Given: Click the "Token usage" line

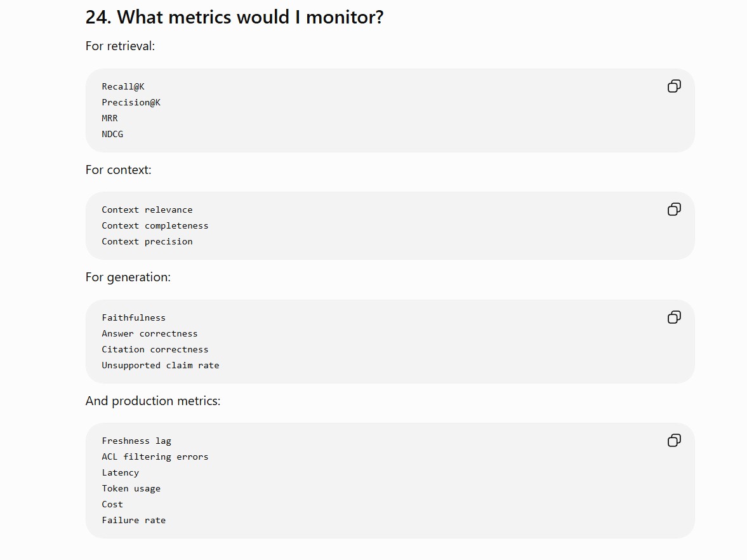Looking at the screenshot, I should (131, 488).
